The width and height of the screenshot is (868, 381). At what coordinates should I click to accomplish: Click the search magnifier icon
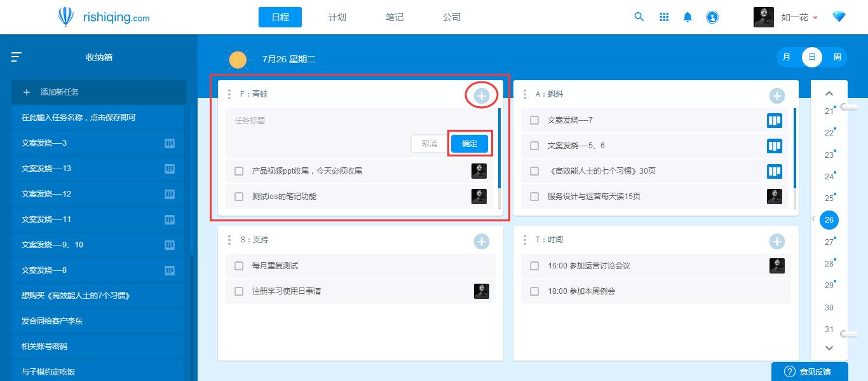click(639, 17)
